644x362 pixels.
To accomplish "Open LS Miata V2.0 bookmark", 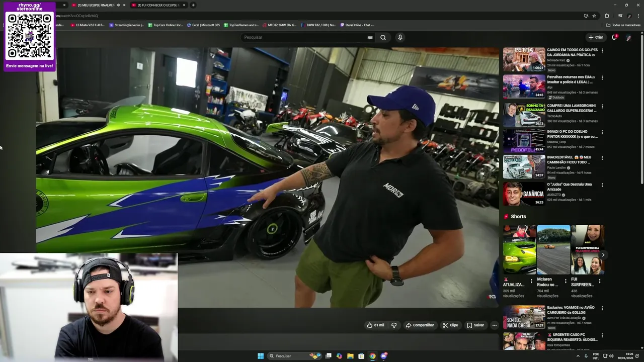I will [88, 25].
